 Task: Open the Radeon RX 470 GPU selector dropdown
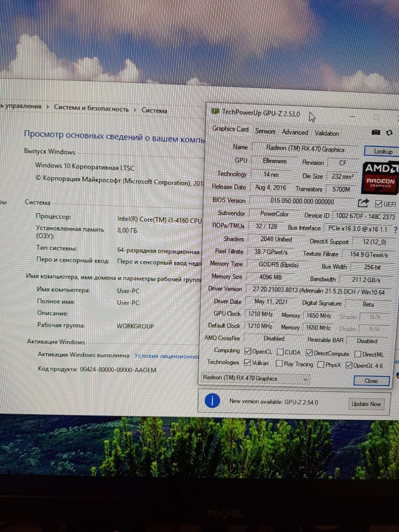pyautogui.click(x=255, y=378)
